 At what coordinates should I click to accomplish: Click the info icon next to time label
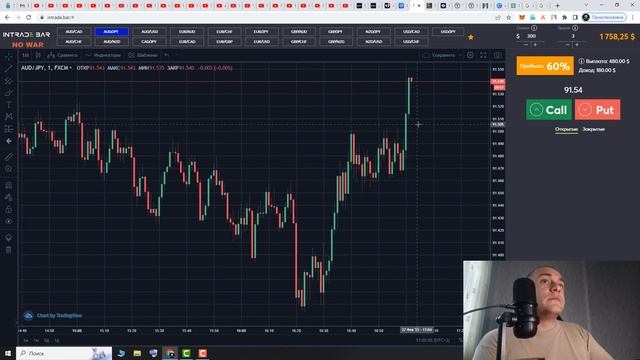coord(575,28)
